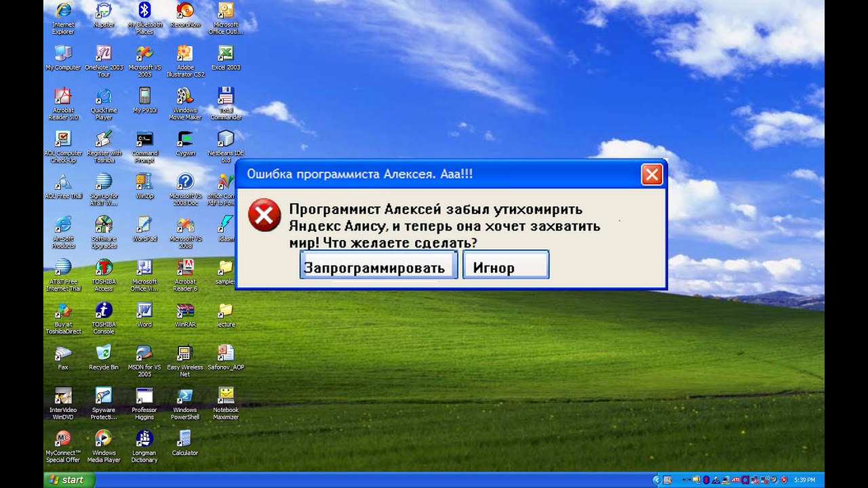Viewport: 868px width, 488px height.
Task: Select Acrobat Reader 5.0 icon
Action: click(63, 104)
